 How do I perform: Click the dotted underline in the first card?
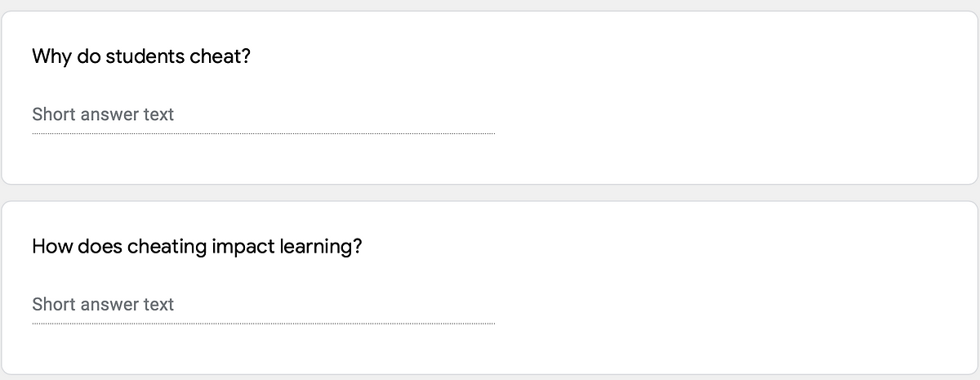[263, 133]
